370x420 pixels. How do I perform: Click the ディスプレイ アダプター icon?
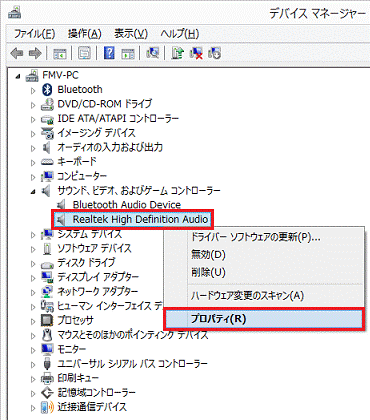(x=47, y=277)
